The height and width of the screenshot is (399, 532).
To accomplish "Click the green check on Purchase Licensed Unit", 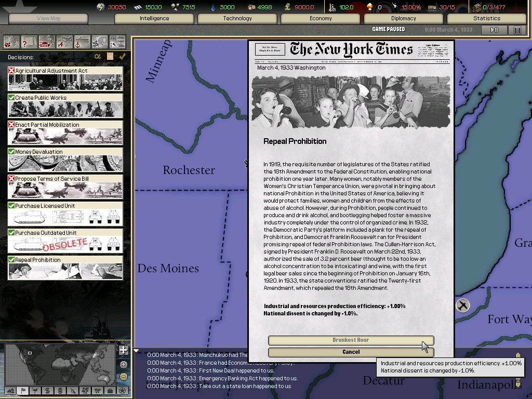I will click(11, 206).
